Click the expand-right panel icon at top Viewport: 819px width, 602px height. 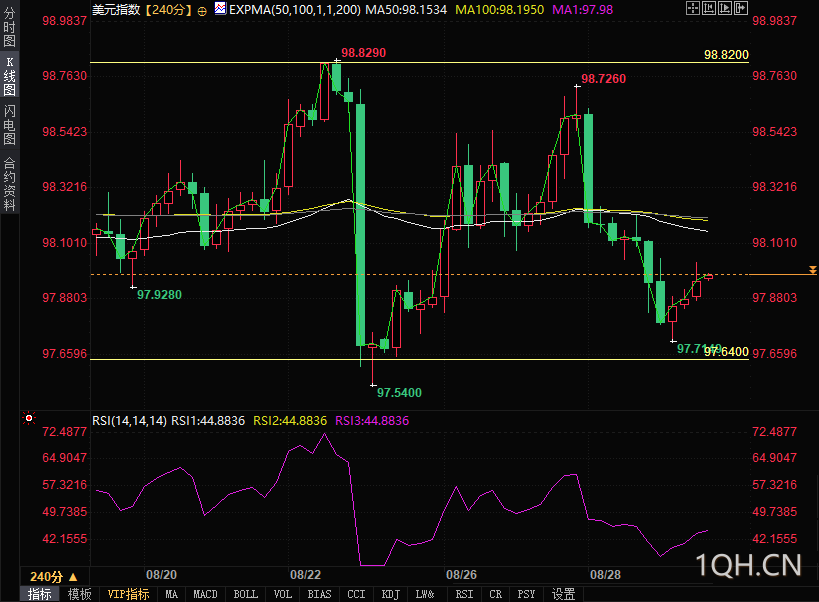tap(741, 8)
